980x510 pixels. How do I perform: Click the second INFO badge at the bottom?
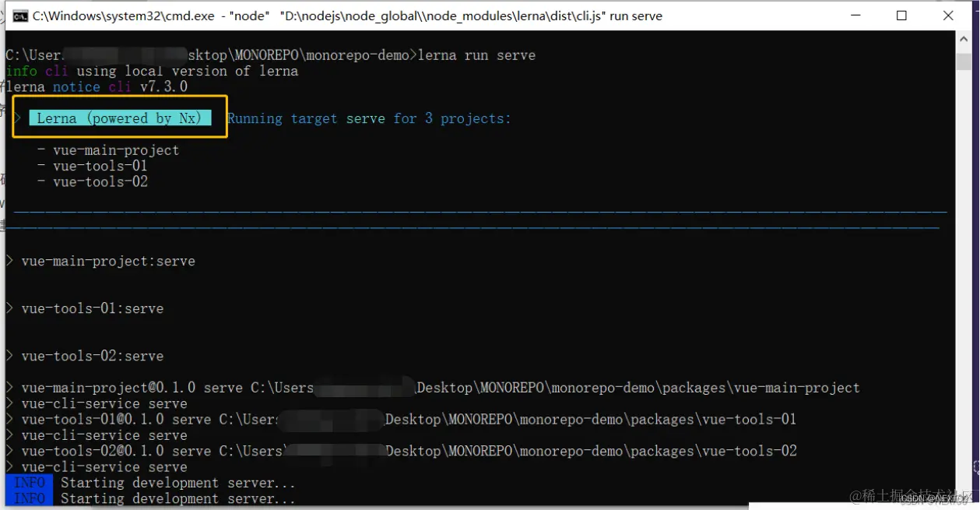tap(28, 498)
